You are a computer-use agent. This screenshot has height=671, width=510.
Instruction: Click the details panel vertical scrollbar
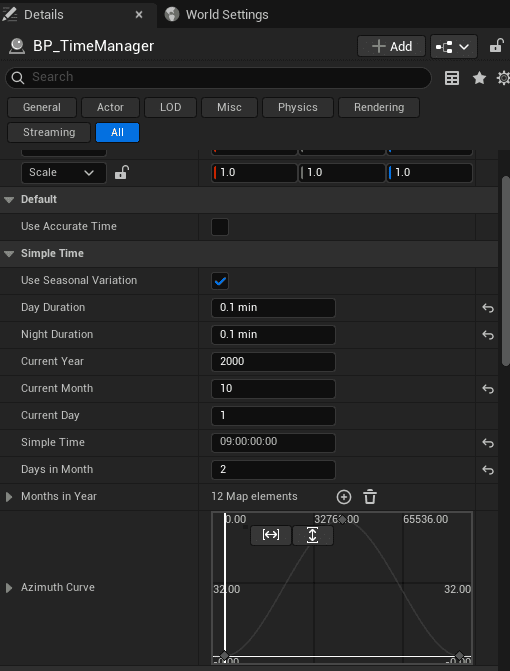click(506, 270)
